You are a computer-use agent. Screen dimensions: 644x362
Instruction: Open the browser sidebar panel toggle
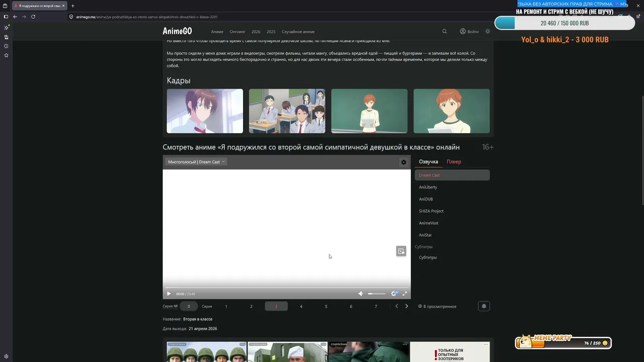coord(6,17)
